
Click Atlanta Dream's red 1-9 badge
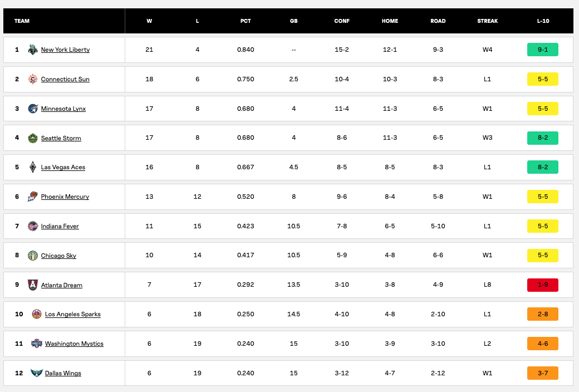(x=543, y=285)
